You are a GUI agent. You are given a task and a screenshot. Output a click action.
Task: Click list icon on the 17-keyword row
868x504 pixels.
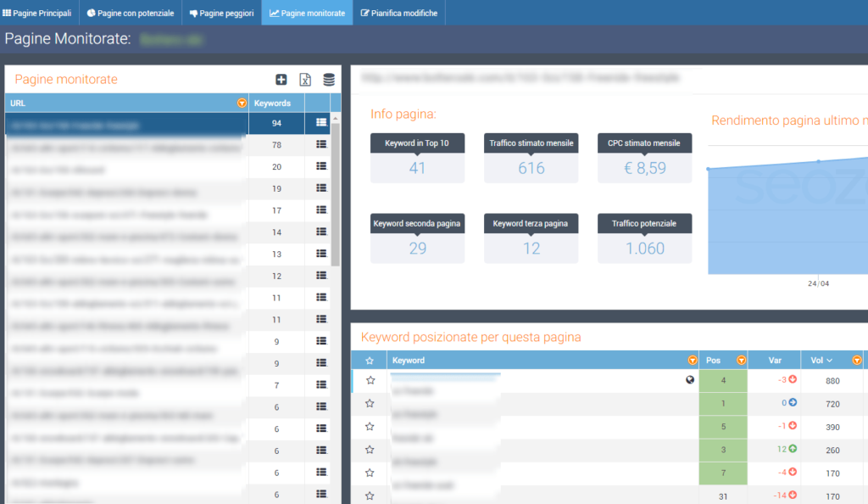(x=321, y=210)
